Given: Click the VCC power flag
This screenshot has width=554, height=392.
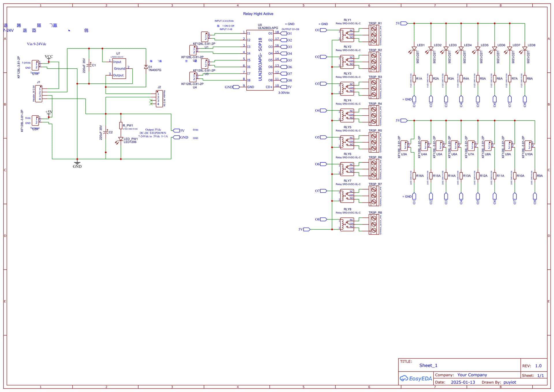Looking at the screenshot, I should [x=49, y=58].
